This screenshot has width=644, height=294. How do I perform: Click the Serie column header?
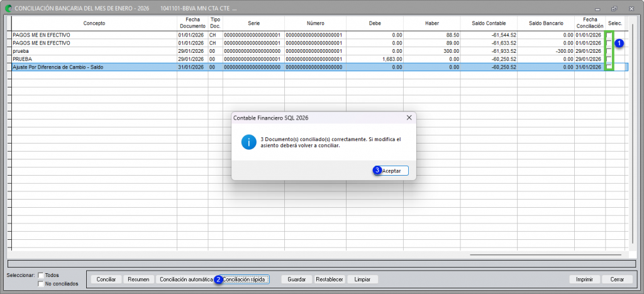coord(254,23)
